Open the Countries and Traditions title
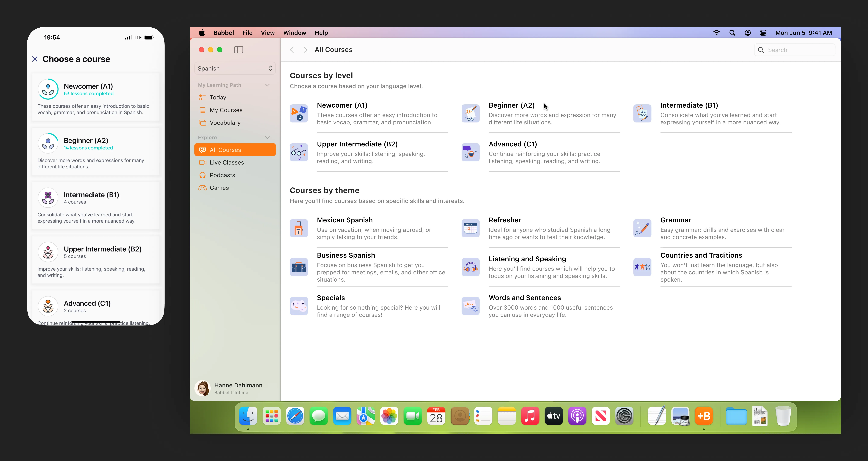Screen dimensions: 868x461 pos(701,256)
